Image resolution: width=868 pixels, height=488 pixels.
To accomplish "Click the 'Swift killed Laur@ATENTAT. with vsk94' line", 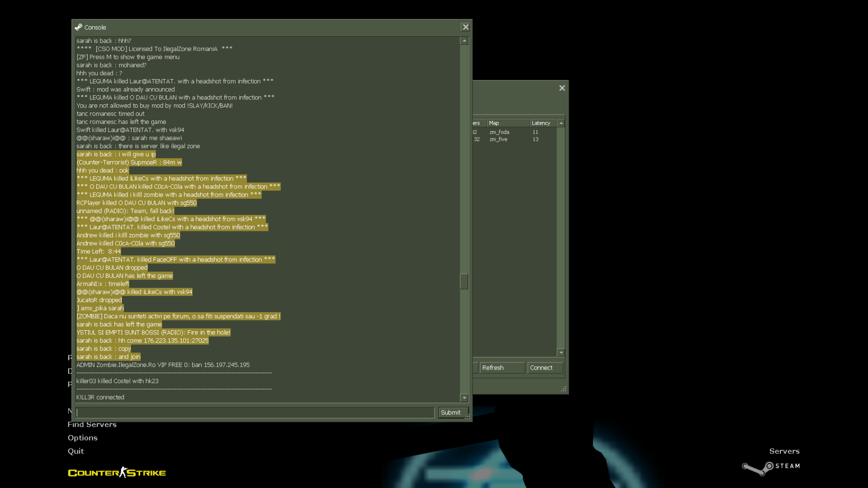I will pos(130,130).
